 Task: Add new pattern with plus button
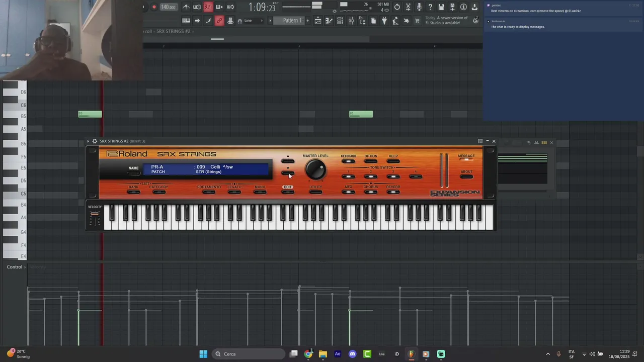(x=308, y=21)
